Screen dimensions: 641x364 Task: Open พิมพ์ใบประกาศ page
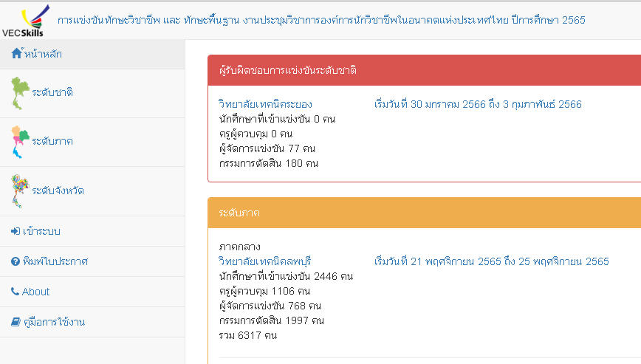(55, 261)
